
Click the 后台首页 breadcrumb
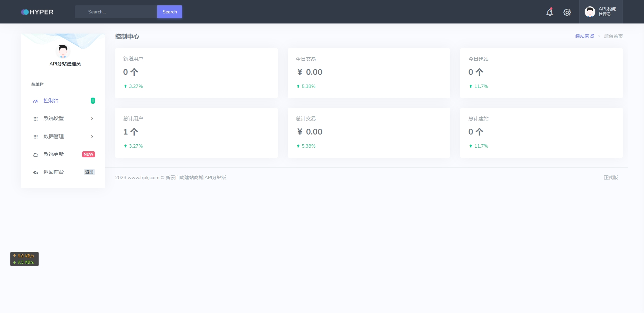613,36
